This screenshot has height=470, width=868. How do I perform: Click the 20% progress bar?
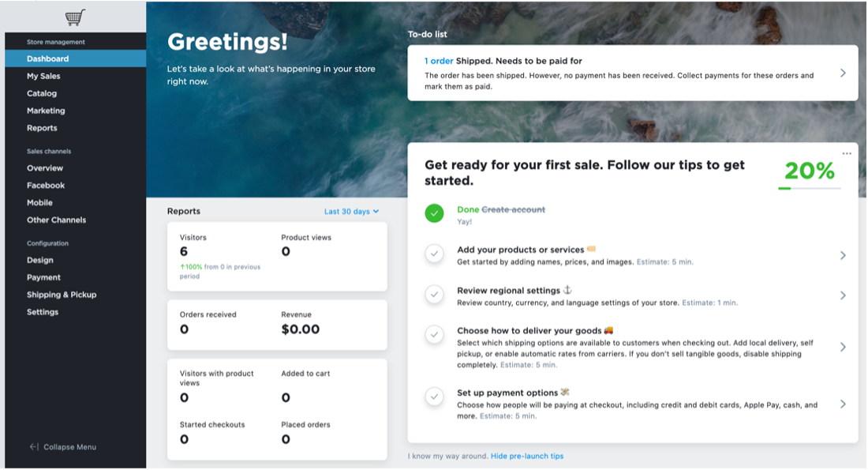point(809,188)
